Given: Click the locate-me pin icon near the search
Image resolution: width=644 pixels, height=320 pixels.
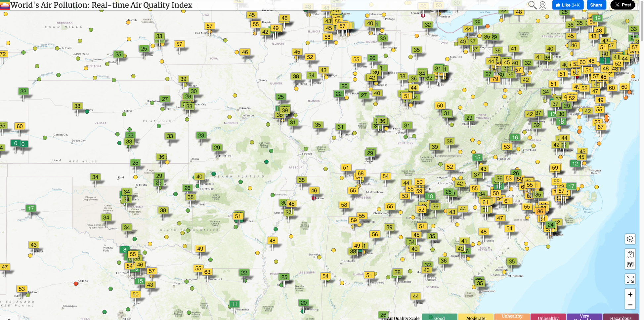Looking at the screenshot, I should coord(542,5).
